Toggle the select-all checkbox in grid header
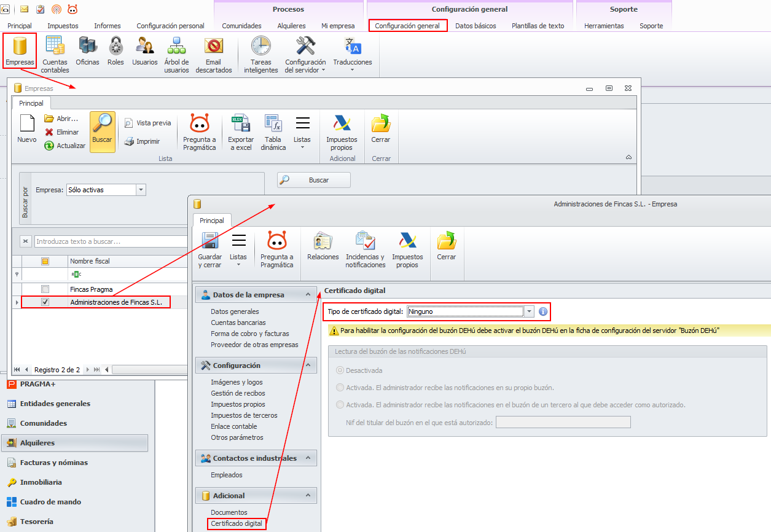The width and height of the screenshot is (771, 532). click(x=45, y=261)
